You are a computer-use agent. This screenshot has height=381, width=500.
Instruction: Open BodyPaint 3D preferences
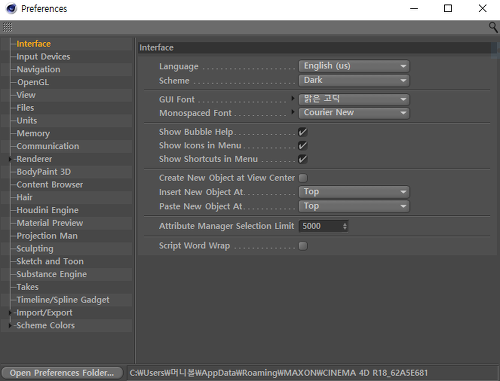point(44,172)
